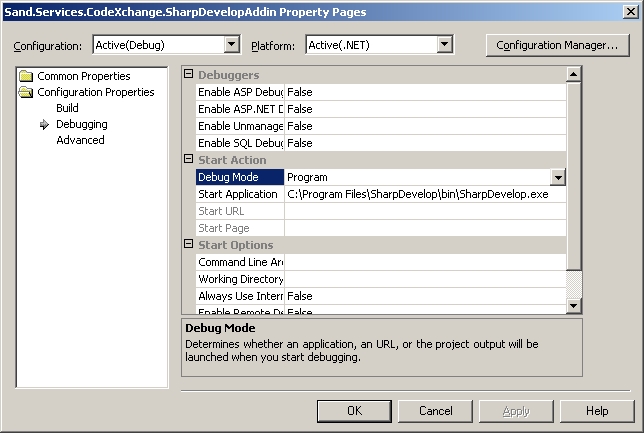
Task: Click the Command Line Arguments value field
Action: [x=425, y=262]
